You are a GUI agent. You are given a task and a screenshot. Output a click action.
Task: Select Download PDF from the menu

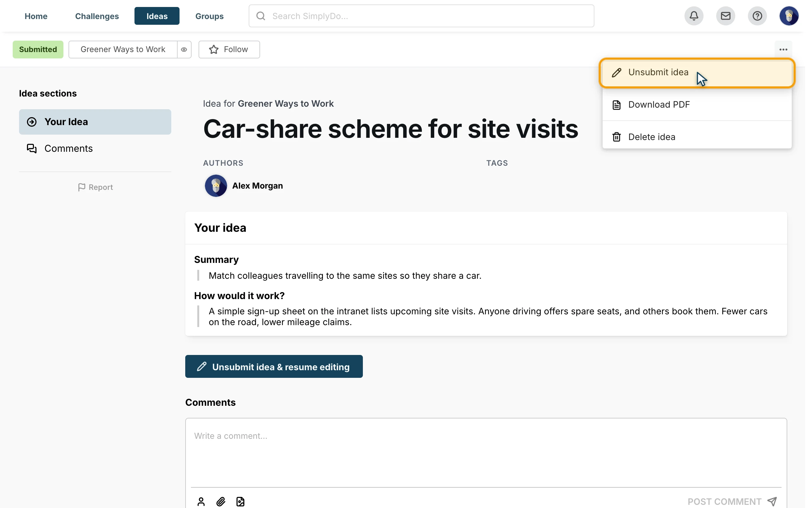(x=697, y=104)
